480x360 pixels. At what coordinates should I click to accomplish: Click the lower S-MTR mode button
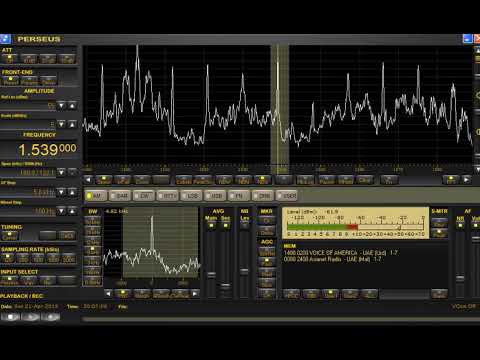pyautogui.click(x=439, y=233)
